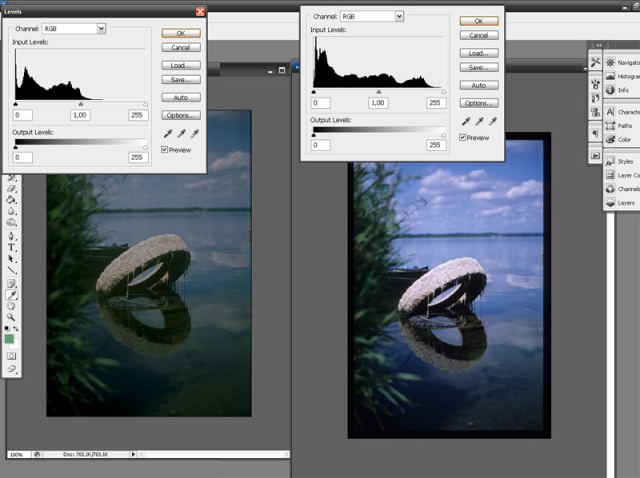The image size is (640, 478).
Task: Click OK in the right Levels dialog
Action: [x=479, y=21]
